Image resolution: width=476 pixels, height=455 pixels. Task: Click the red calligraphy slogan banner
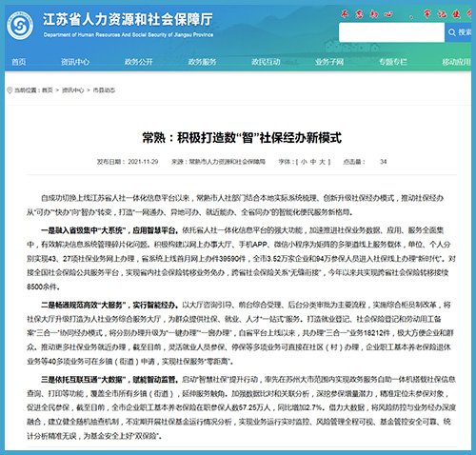click(x=406, y=14)
